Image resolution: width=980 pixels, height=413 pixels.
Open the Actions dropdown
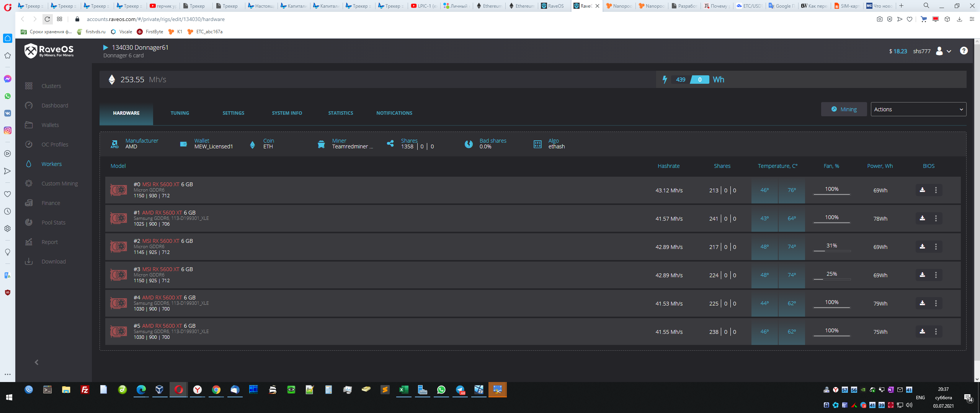click(x=918, y=109)
